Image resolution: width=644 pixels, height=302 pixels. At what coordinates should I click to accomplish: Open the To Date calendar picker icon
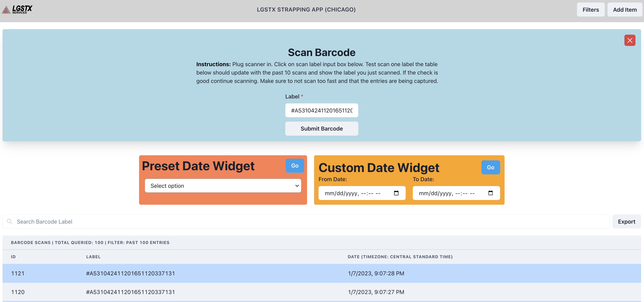(491, 193)
